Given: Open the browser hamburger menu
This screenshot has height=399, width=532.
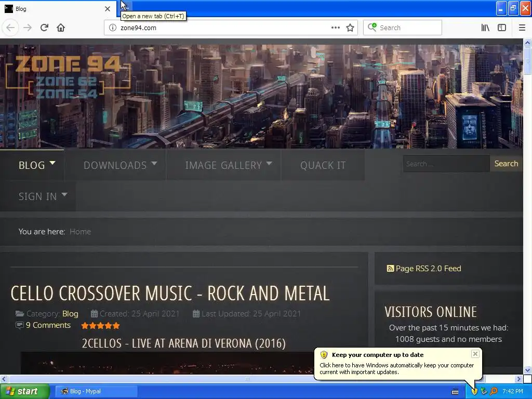Looking at the screenshot, I should tap(522, 28).
